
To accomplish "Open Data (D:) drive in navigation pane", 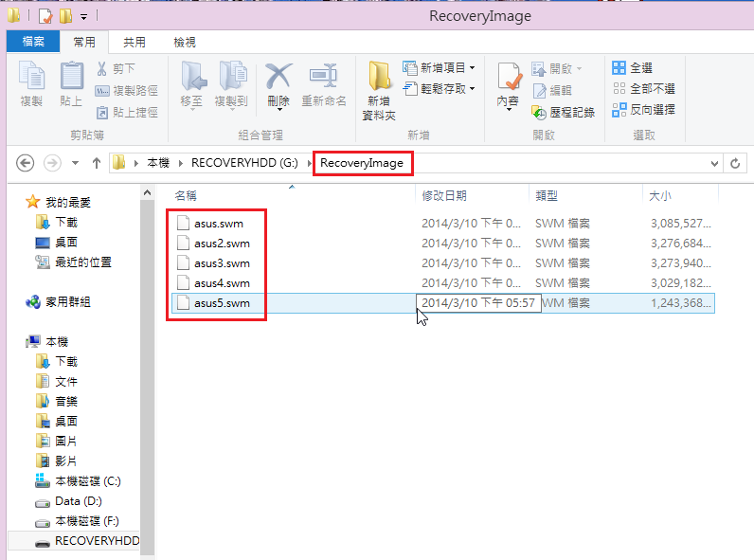I will point(78,501).
